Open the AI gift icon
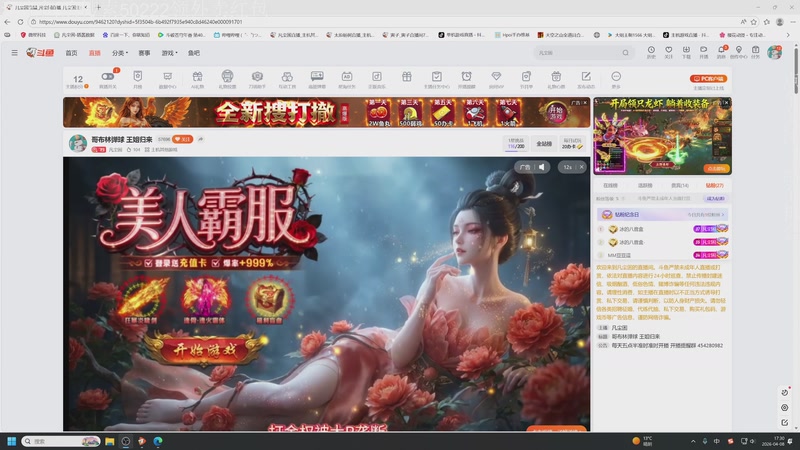The image size is (800, 450). click(197, 77)
